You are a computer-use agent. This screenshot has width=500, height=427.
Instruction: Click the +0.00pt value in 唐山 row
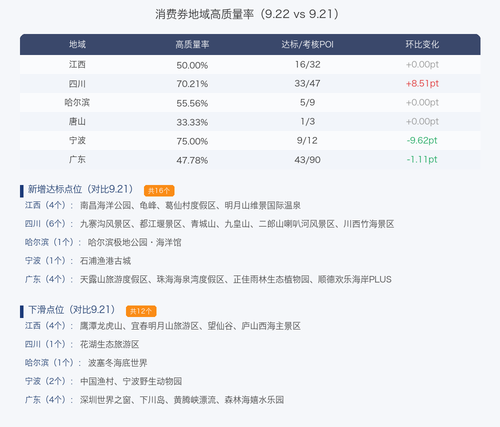422,121
